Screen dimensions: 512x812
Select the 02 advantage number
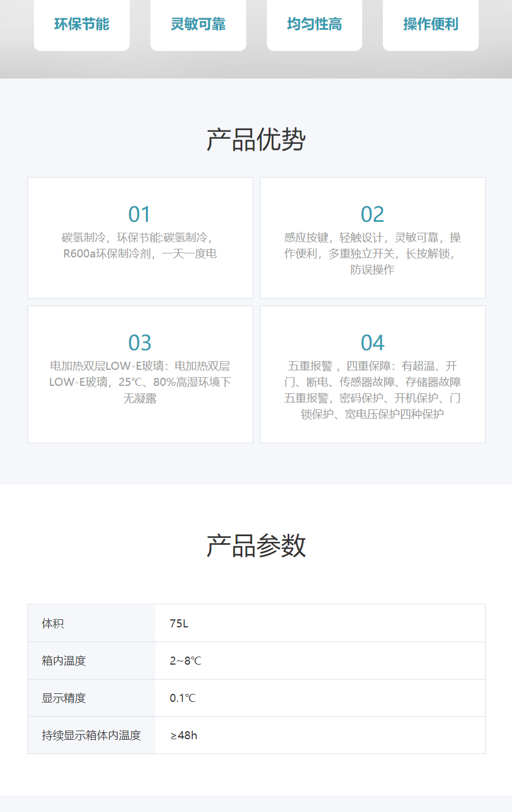point(373,214)
